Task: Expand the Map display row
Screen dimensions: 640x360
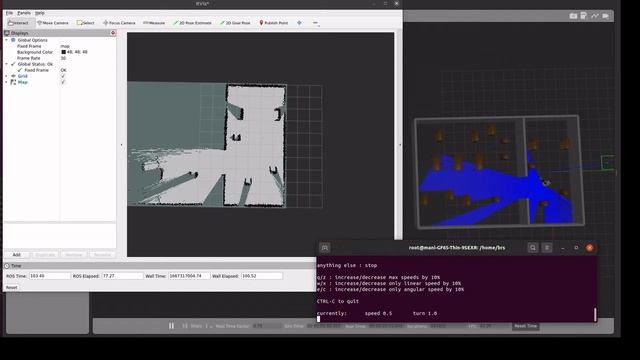Action: [x=7, y=82]
